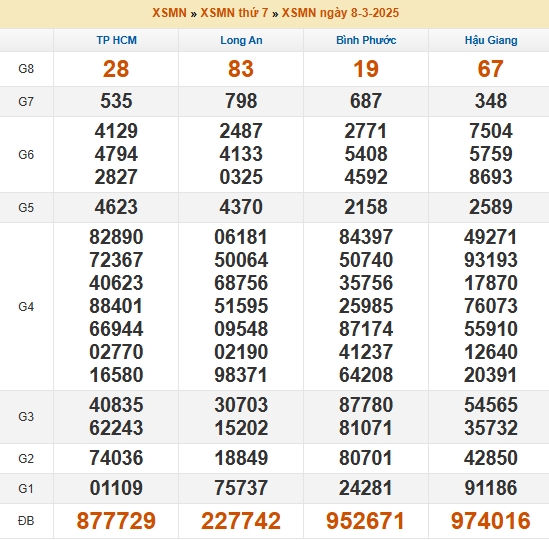
Task: Open the XSMN breadcrumb link
Action: pos(169,13)
